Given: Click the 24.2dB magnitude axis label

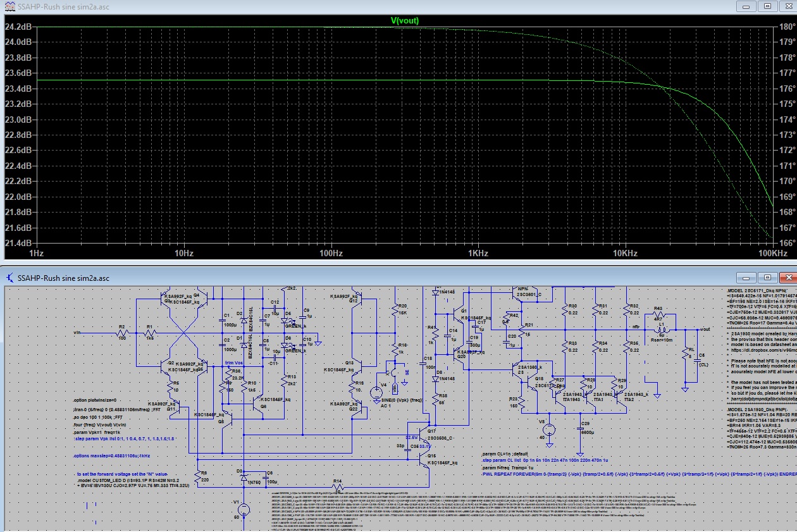Looking at the screenshot, I should tap(18, 27).
